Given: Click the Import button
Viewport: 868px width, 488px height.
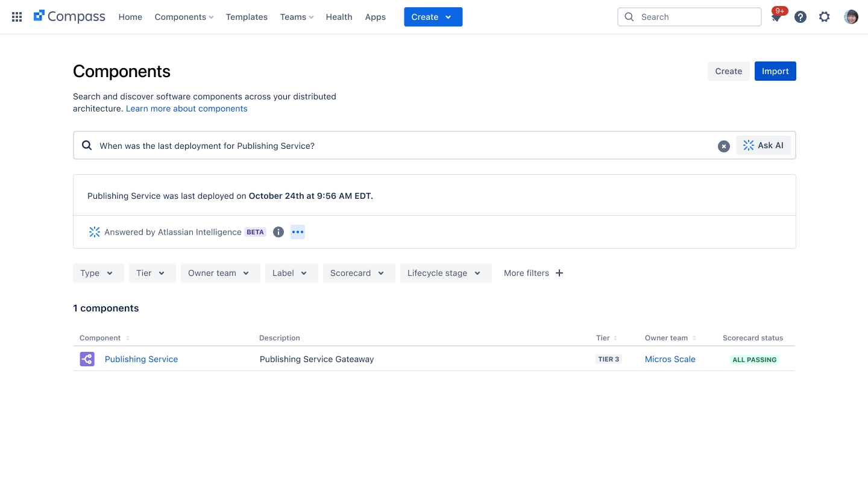Looking at the screenshot, I should (775, 70).
